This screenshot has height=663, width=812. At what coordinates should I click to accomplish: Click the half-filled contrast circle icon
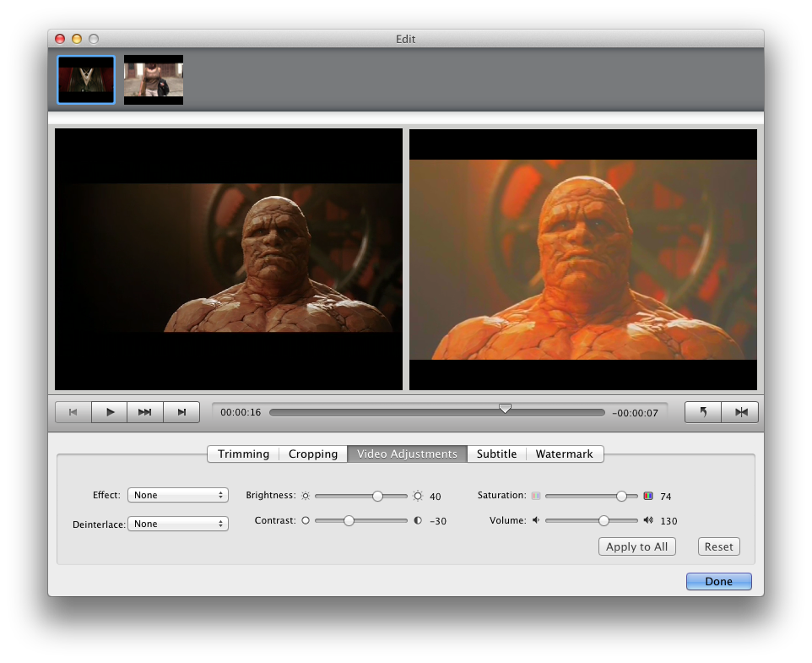coord(417,521)
